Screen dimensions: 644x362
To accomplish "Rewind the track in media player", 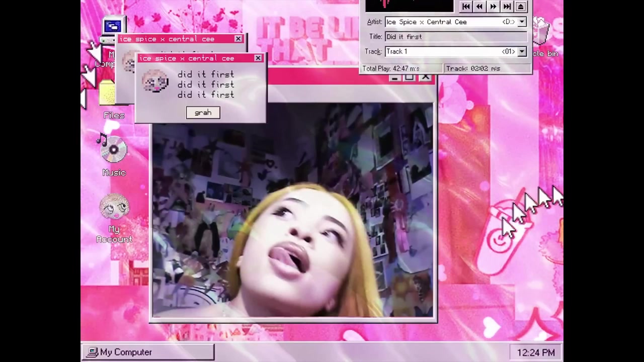I will [x=479, y=7].
